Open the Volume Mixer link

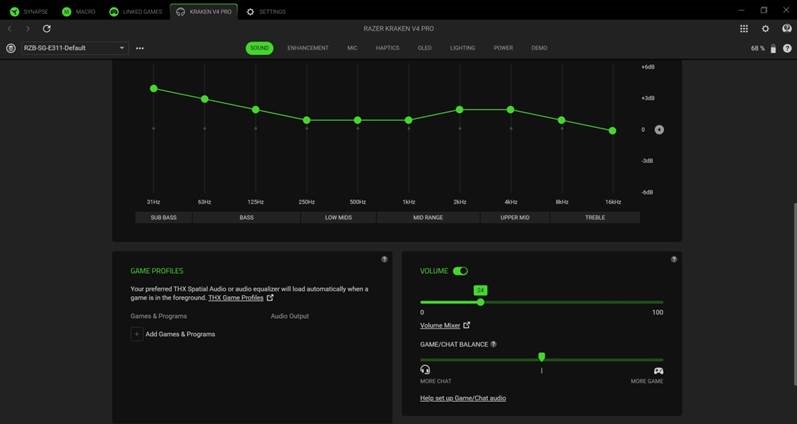[440, 325]
